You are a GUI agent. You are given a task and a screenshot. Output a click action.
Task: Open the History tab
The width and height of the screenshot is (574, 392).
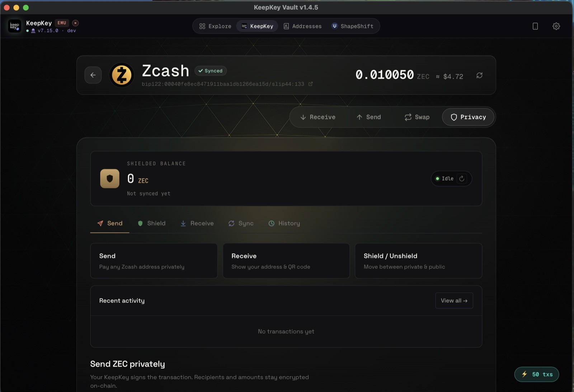pyautogui.click(x=284, y=223)
